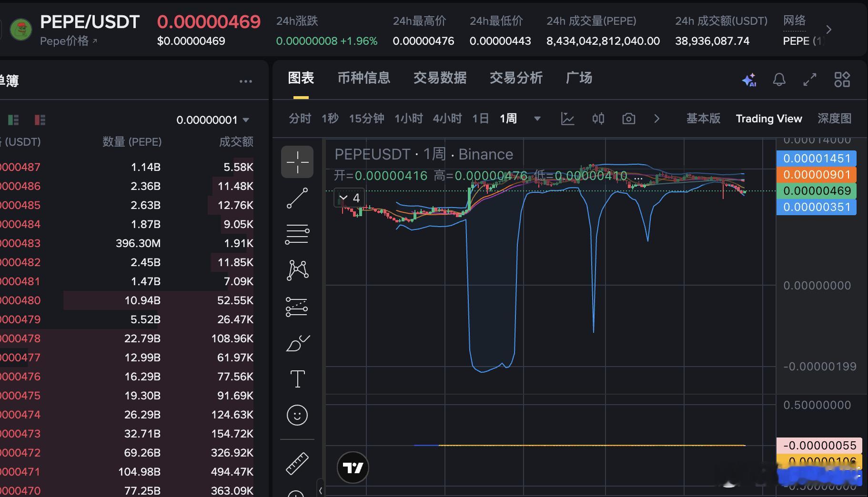The image size is (868, 497).
Task: Open the 币种信息 tab
Action: click(364, 78)
